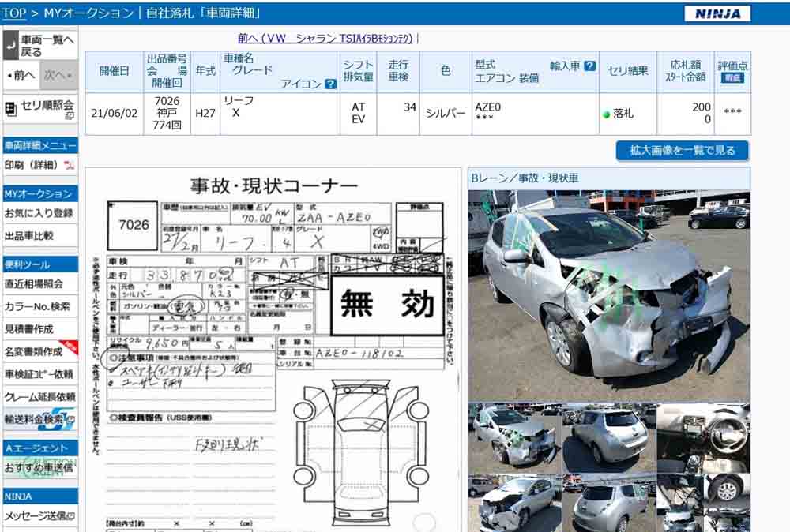790x532 pixels.
Task: Click the date cell 21/06/02
Action: 115,113
